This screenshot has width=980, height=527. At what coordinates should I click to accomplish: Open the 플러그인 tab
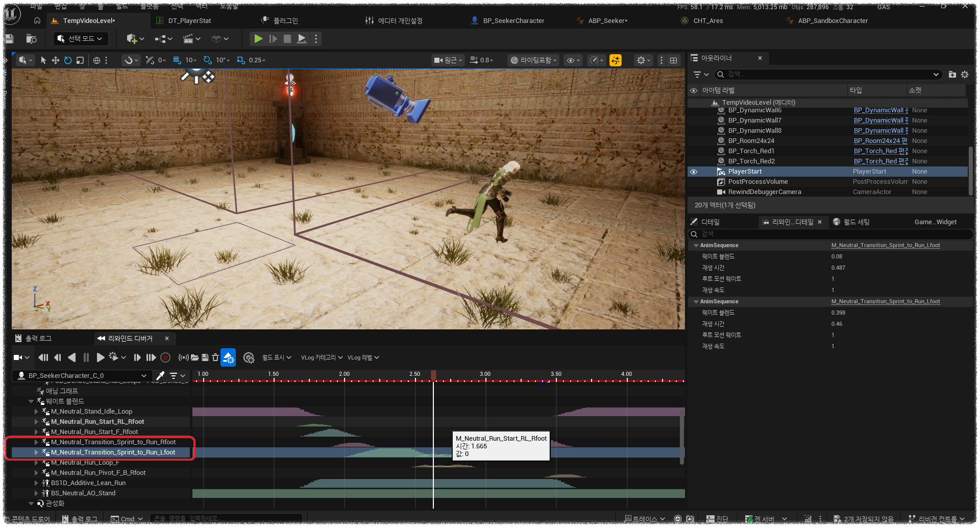(285, 21)
